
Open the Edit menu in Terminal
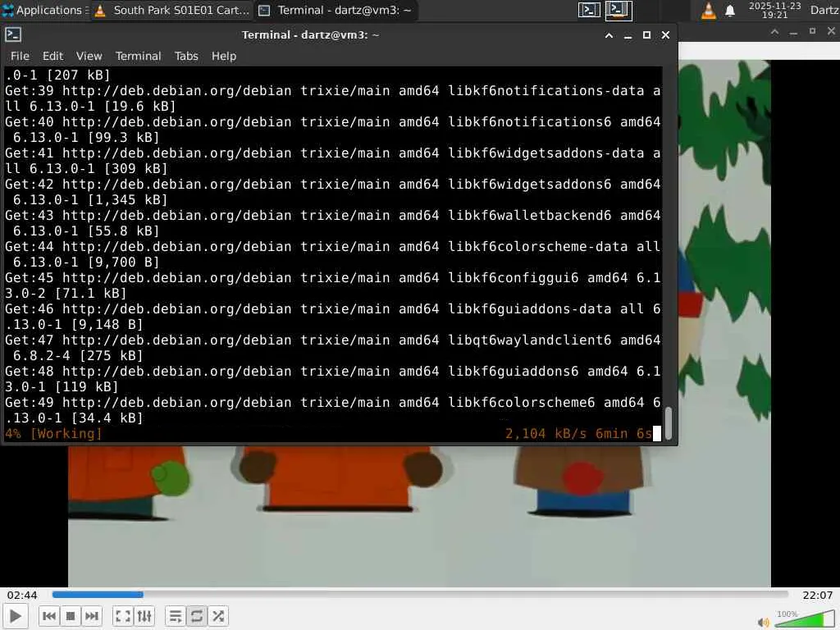[52, 56]
